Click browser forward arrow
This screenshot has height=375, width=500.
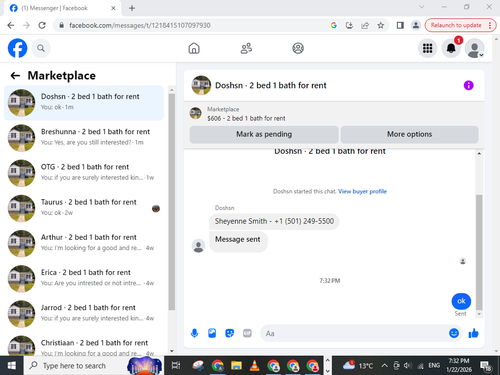[x=26, y=25]
